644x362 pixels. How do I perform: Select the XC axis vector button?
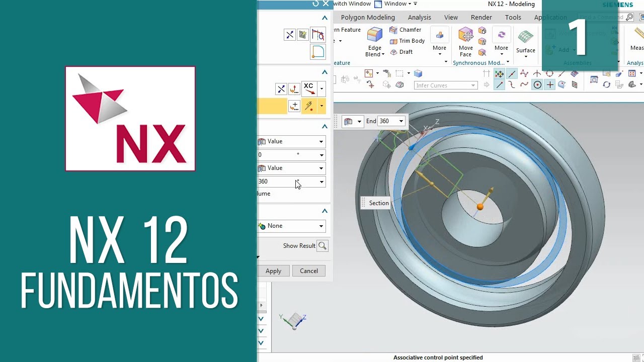pos(309,89)
